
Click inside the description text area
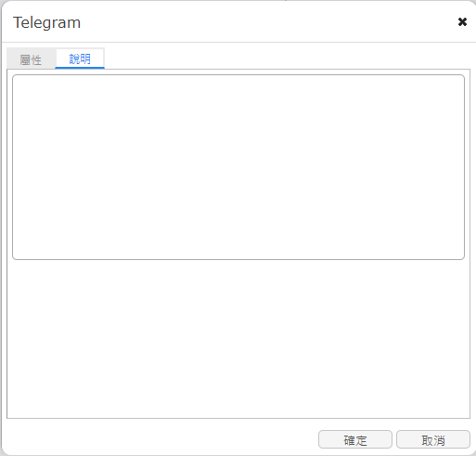[238, 167]
